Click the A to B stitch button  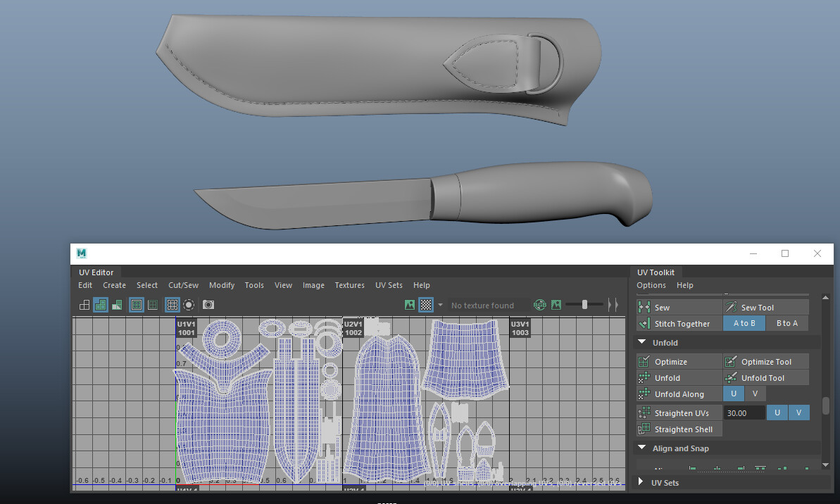coord(744,323)
